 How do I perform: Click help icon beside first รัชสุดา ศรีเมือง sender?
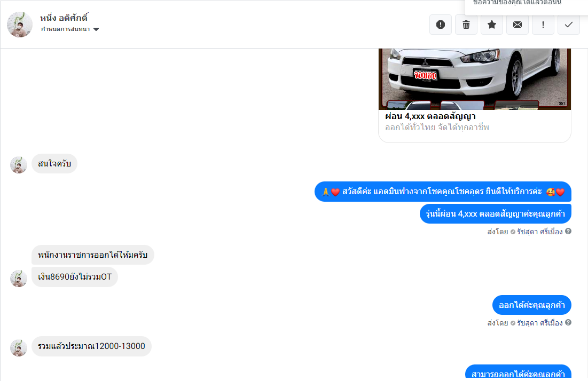pyautogui.click(x=568, y=231)
